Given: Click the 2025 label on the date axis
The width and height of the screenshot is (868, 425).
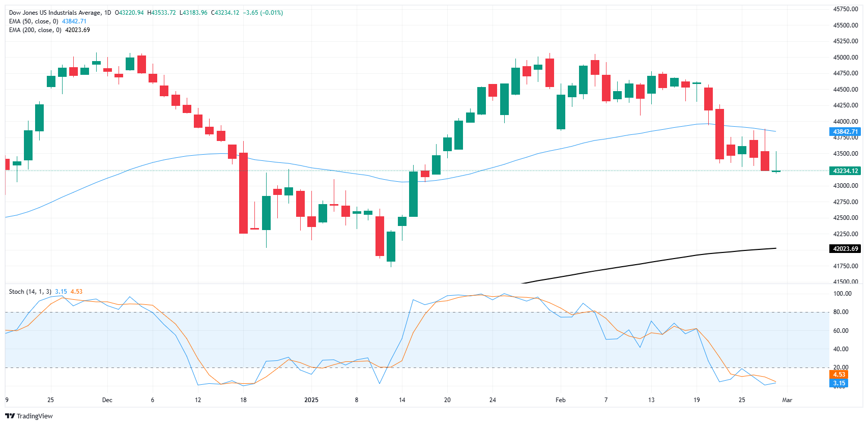Looking at the screenshot, I should (x=311, y=400).
